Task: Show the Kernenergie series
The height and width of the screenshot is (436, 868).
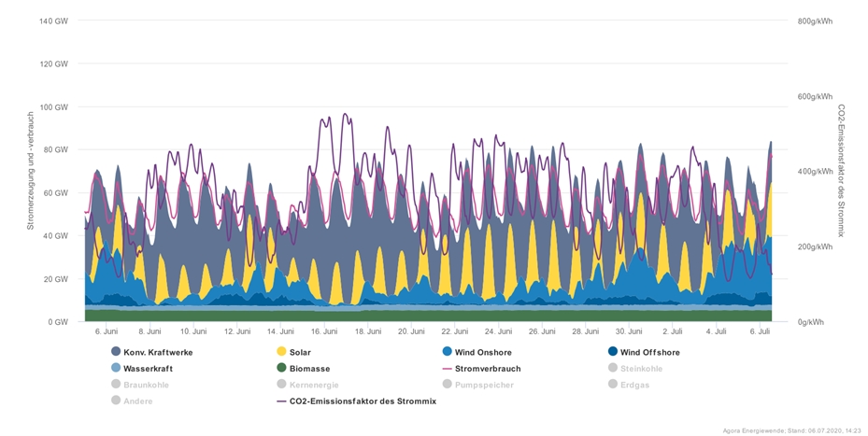Action: (313, 384)
